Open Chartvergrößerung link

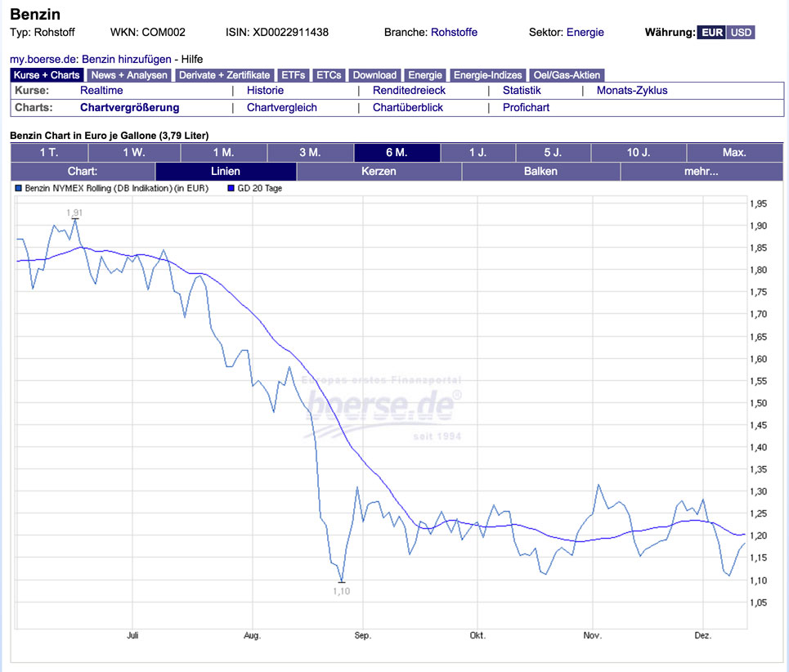[x=130, y=108]
